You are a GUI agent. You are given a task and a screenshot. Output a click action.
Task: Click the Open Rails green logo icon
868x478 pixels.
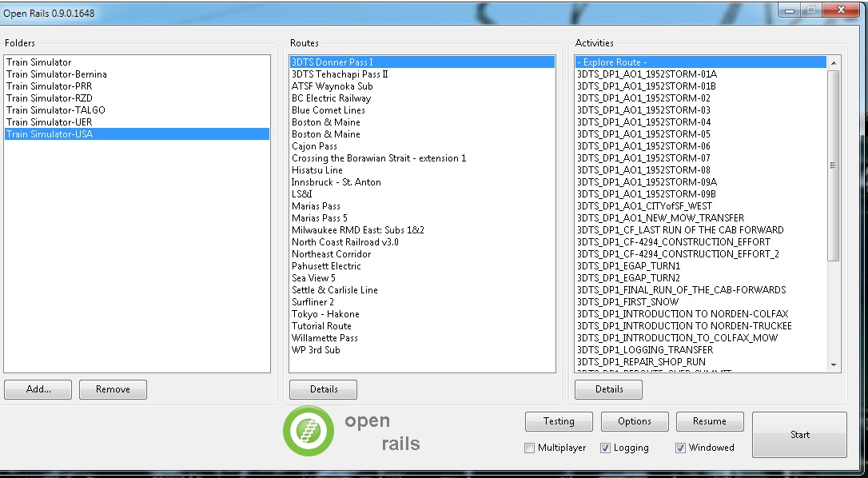click(x=309, y=431)
